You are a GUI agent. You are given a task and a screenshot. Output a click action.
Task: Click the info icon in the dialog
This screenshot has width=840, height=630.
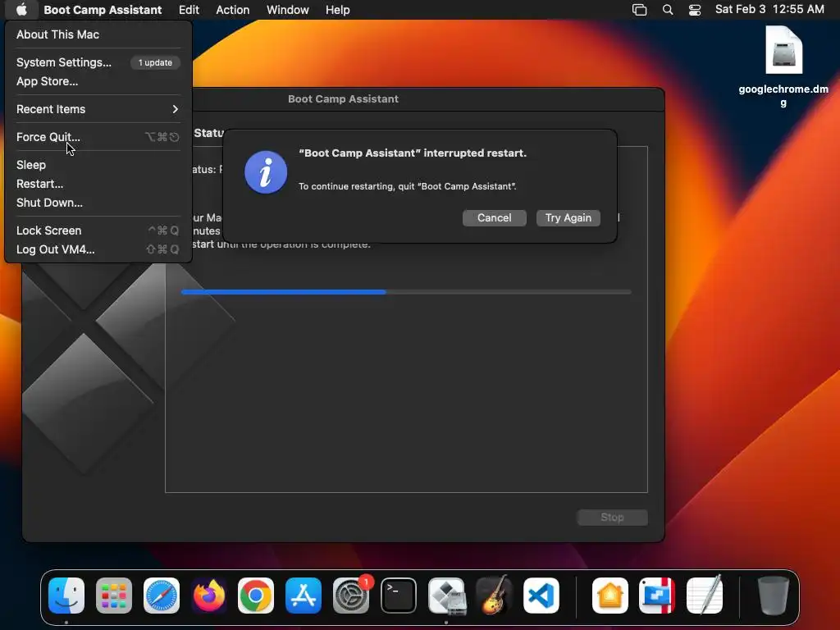point(266,172)
